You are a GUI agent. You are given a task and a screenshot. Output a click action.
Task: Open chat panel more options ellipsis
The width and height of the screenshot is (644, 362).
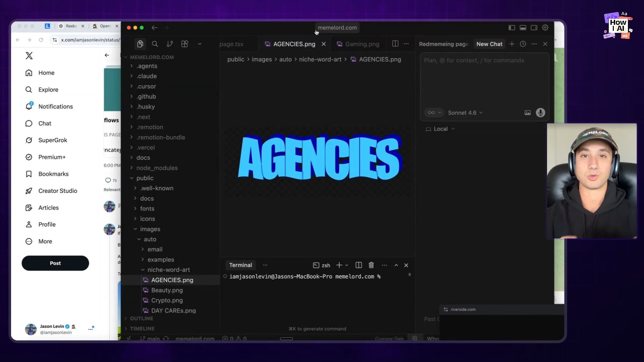click(x=534, y=44)
